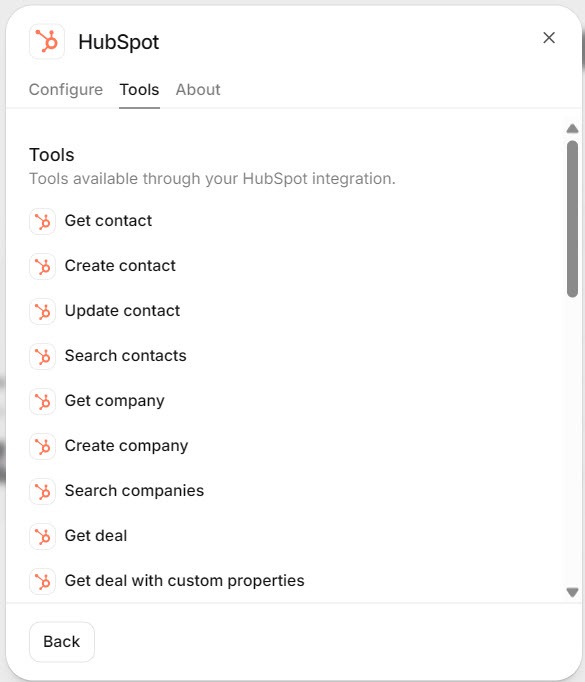The width and height of the screenshot is (585, 682).
Task: Click the 'Tools' section heading
Action: (x=51, y=155)
